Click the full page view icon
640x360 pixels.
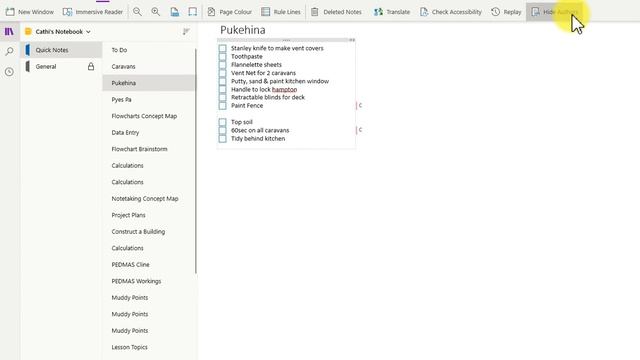[192, 12]
